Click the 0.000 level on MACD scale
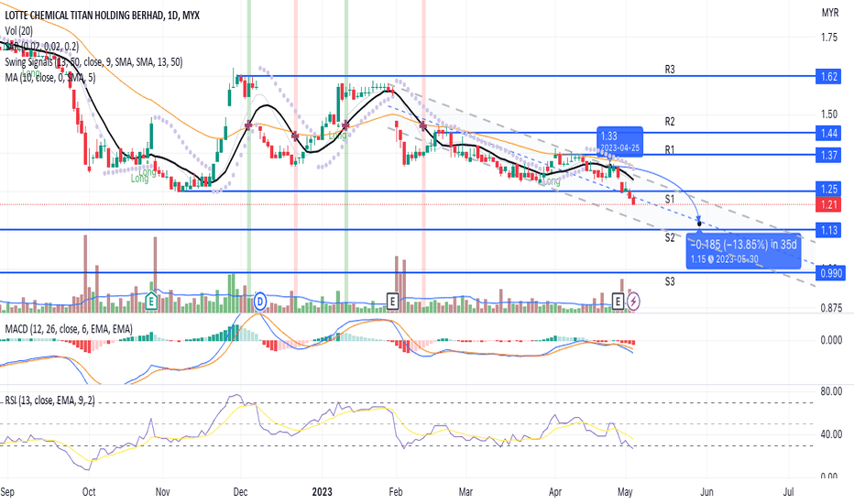854x504 pixels. (x=831, y=340)
